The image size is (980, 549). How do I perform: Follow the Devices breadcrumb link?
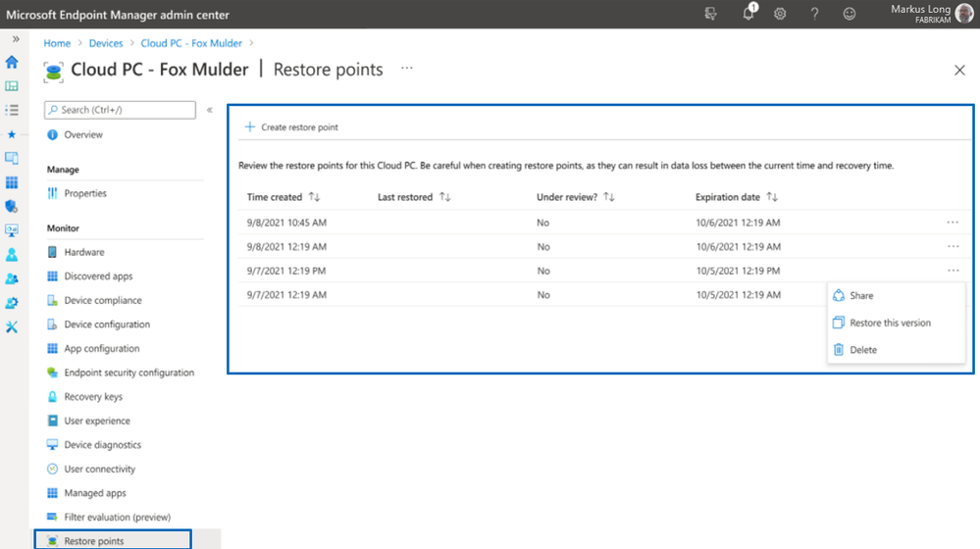coord(106,43)
